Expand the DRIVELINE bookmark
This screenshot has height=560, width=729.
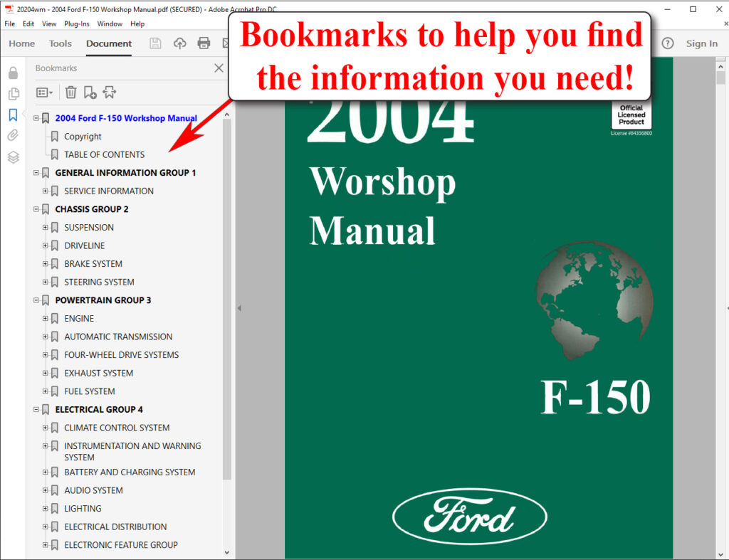45,245
